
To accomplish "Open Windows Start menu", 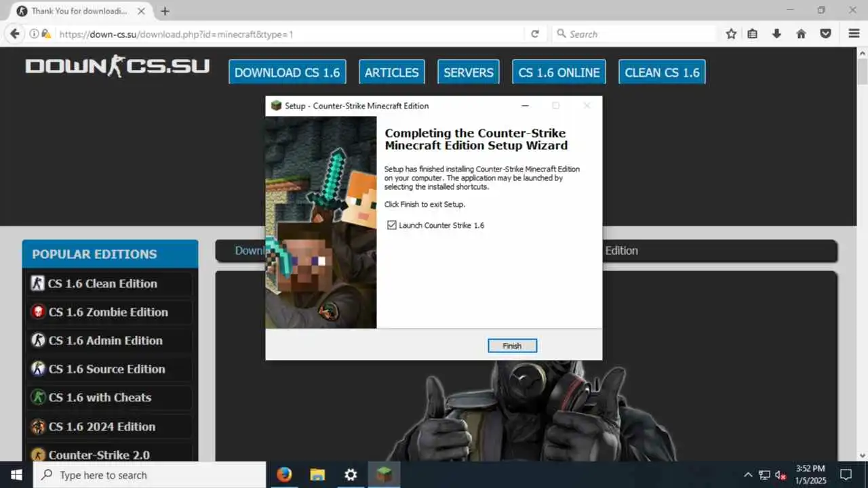I will (16, 475).
